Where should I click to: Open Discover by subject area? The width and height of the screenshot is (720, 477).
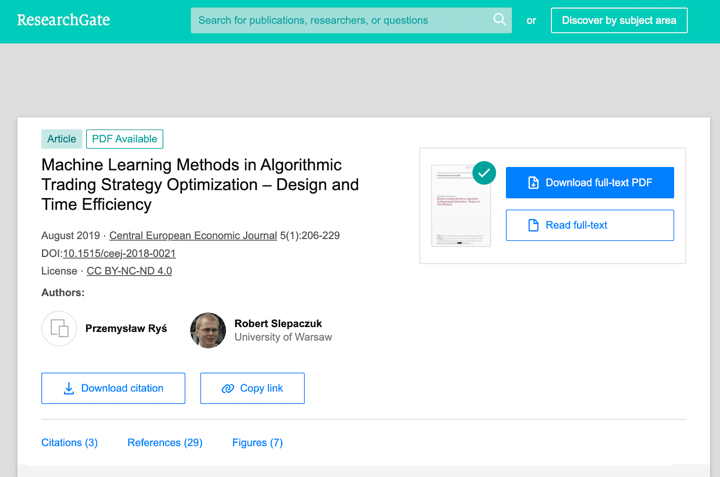tap(619, 20)
